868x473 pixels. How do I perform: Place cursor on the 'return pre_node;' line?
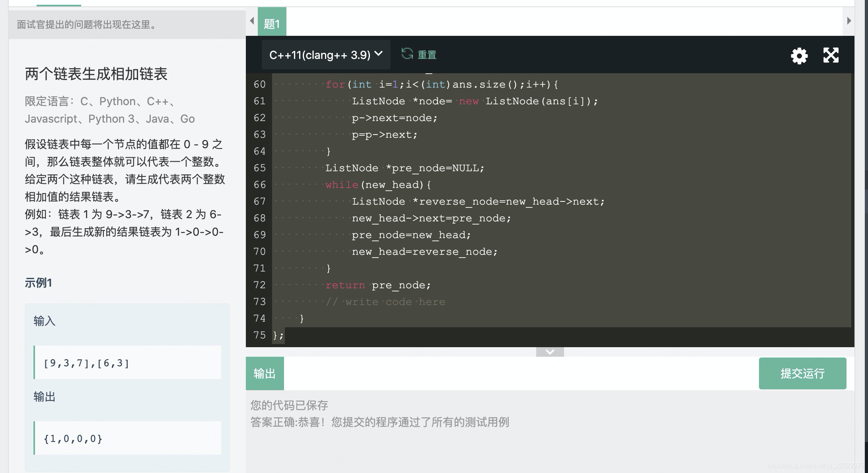pos(378,285)
